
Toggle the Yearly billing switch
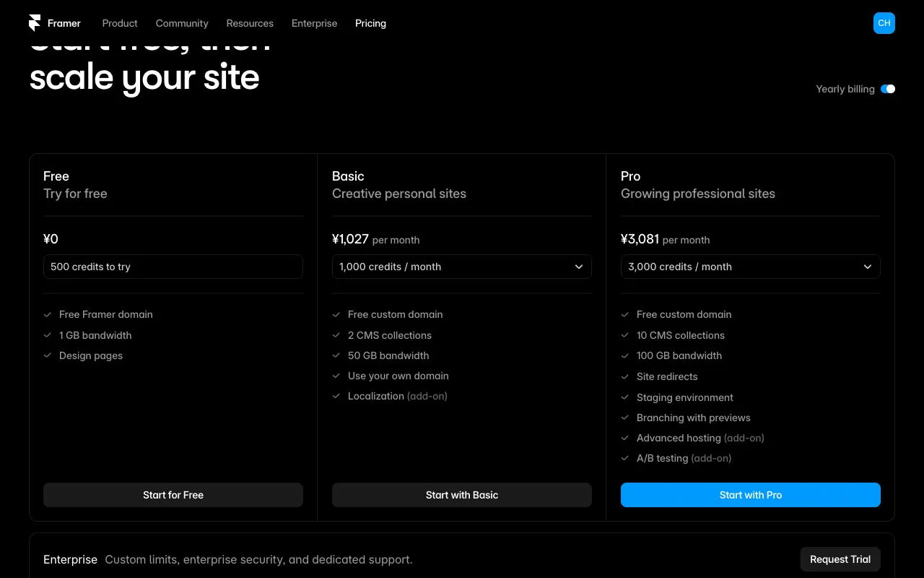[888, 89]
